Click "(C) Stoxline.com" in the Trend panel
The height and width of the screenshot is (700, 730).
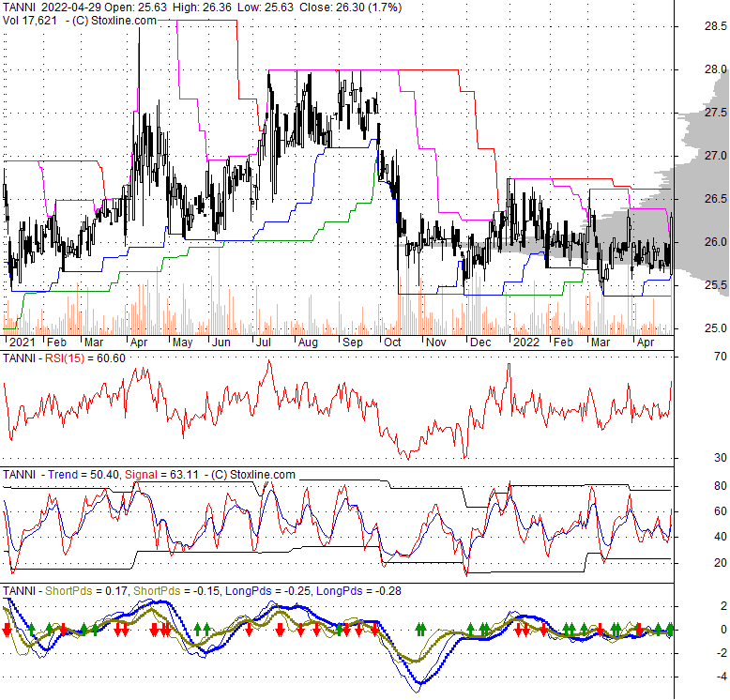[x=253, y=475]
